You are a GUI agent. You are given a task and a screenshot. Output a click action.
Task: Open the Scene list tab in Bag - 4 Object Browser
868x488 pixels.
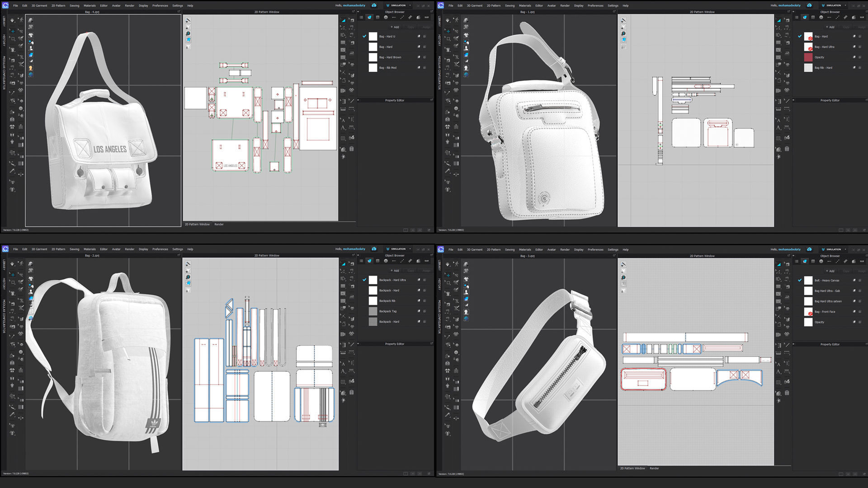(361, 18)
